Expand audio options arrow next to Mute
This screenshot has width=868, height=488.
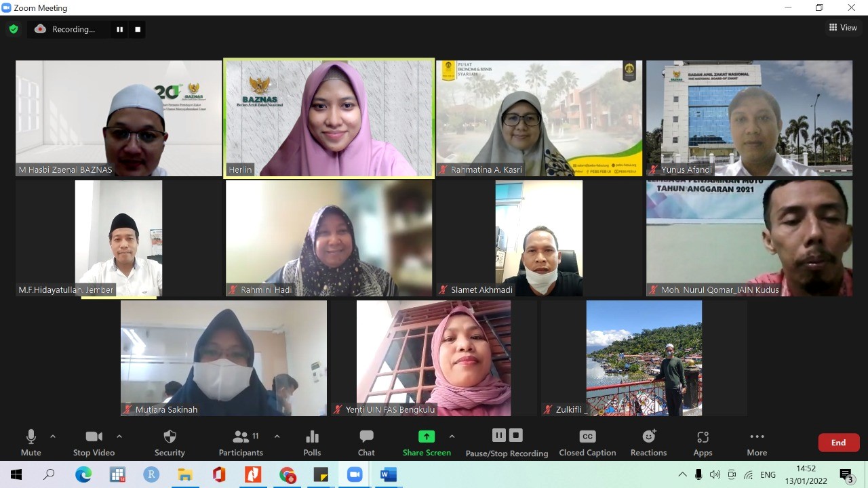(53, 436)
